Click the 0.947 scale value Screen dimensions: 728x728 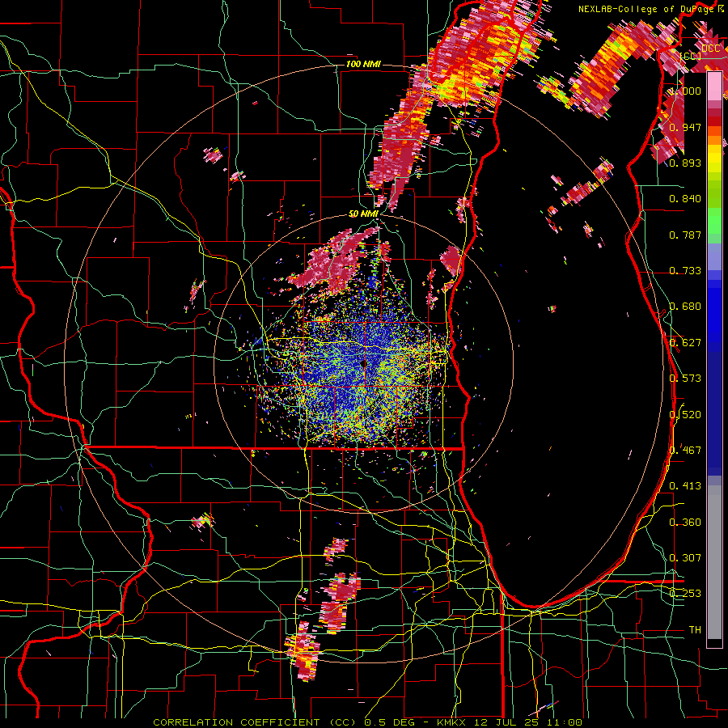pyautogui.click(x=685, y=127)
